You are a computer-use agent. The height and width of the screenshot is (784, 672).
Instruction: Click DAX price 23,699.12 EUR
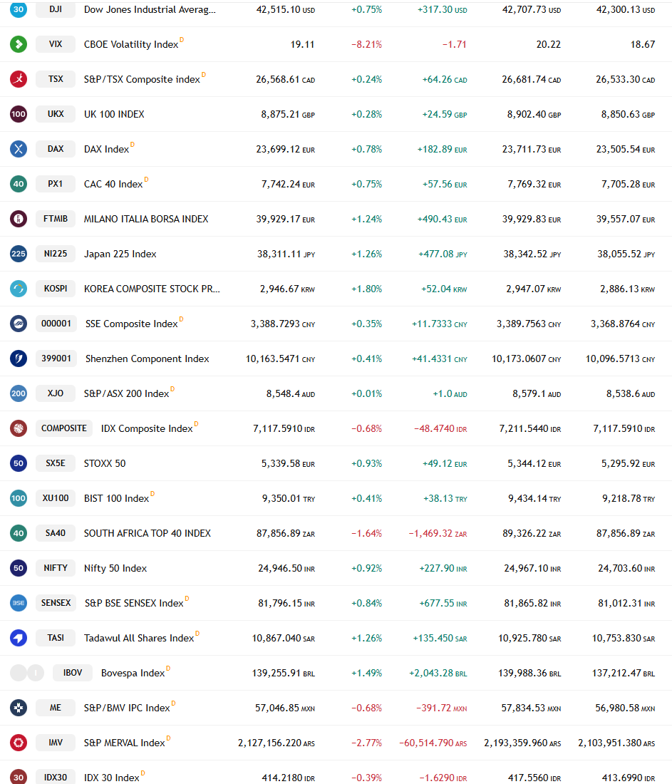[x=286, y=150]
